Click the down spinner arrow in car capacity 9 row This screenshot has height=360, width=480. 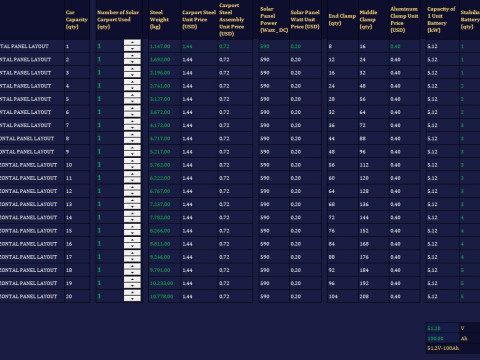132,154
